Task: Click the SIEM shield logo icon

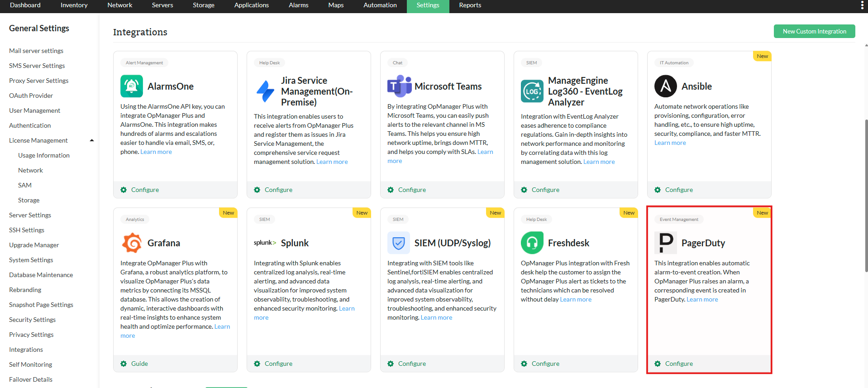Action: [398, 243]
